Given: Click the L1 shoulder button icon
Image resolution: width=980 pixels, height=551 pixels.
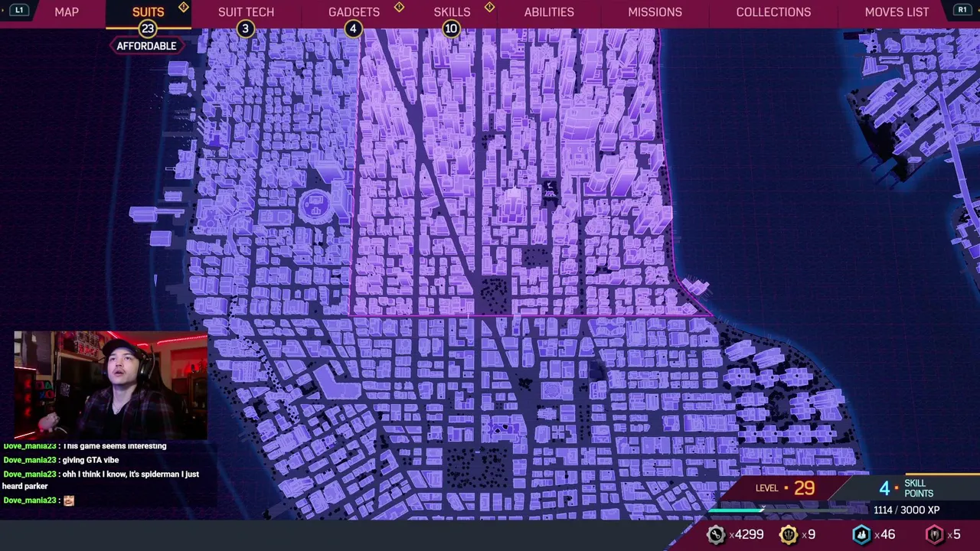Looking at the screenshot, I should tap(19, 10).
